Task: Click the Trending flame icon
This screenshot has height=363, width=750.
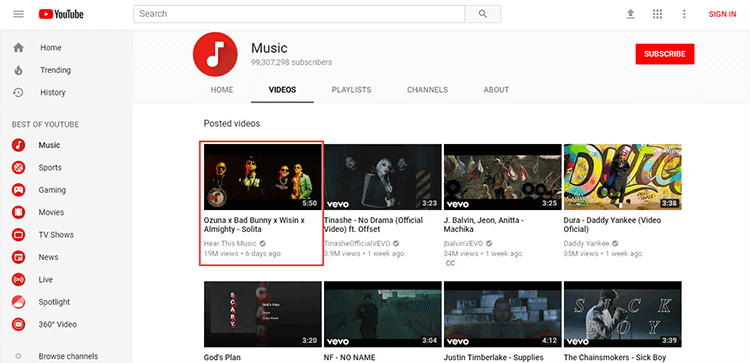Action: (18, 70)
